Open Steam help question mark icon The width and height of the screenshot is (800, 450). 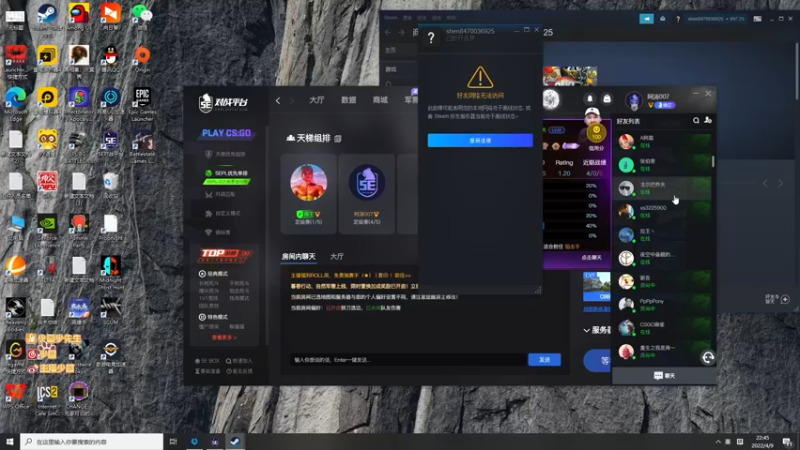tap(678, 19)
